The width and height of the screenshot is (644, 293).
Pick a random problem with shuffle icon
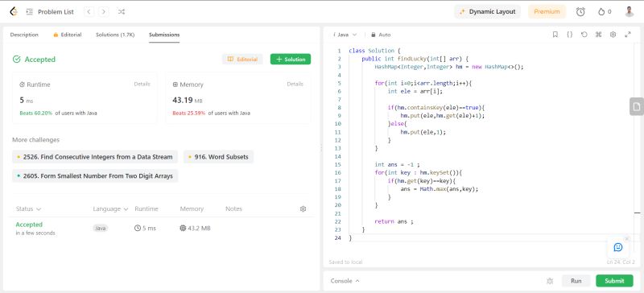click(122, 11)
